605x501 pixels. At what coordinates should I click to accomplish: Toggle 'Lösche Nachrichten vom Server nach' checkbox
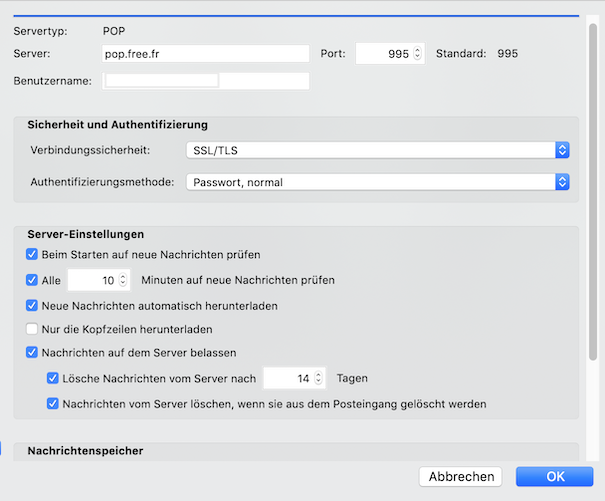point(53,378)
